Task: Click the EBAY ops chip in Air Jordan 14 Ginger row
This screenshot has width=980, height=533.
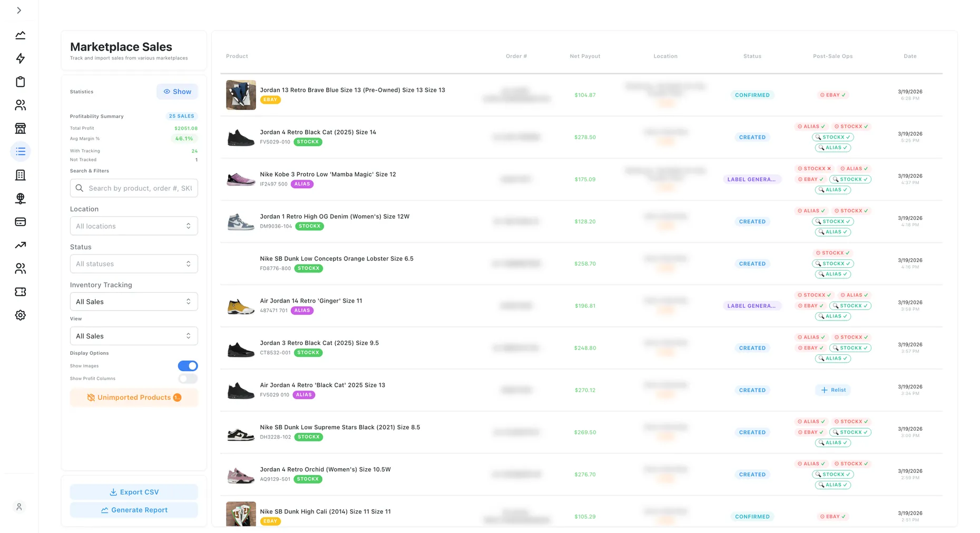Action: coord(810,306)
